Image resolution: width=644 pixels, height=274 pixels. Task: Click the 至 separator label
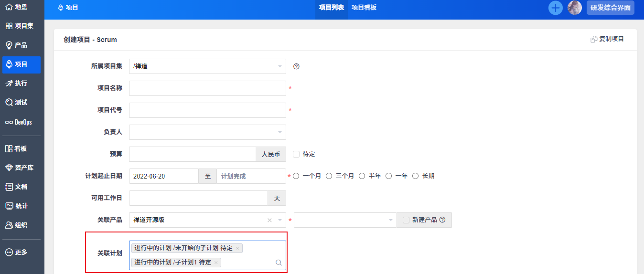208,176
